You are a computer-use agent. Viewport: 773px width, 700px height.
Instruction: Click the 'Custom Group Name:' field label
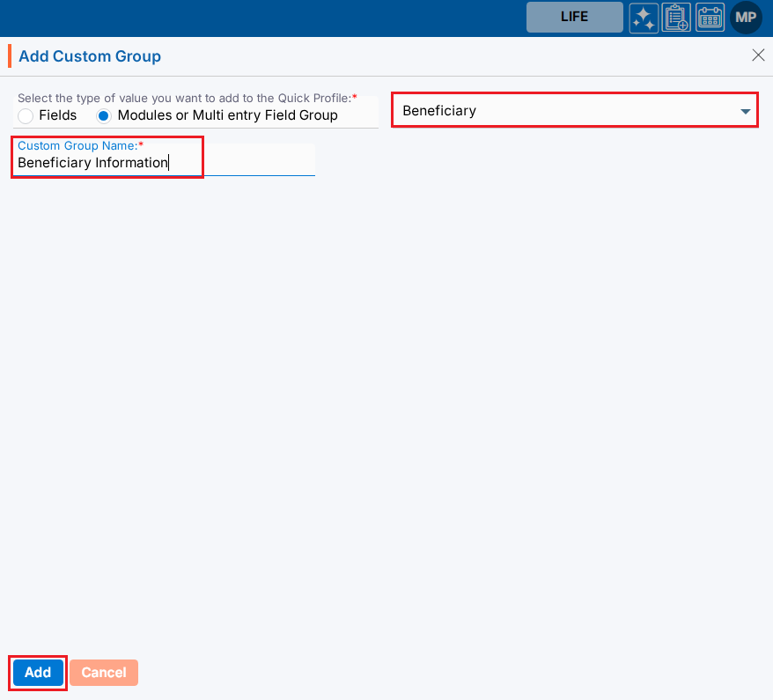pos(77,146)
